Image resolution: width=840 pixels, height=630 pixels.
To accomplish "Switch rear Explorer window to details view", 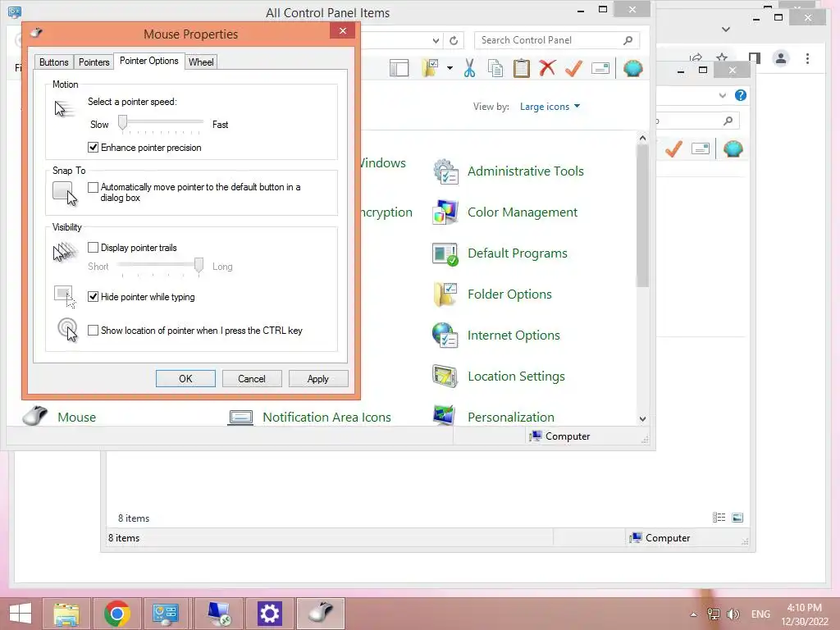I will coord(719,517).
